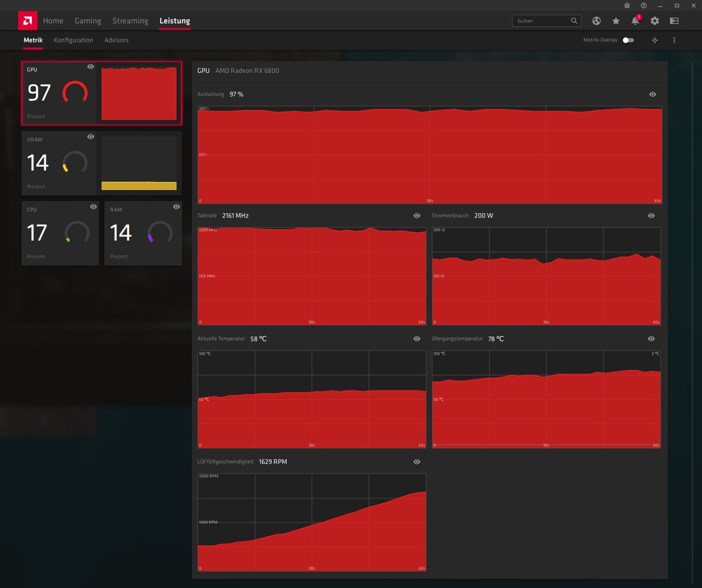The width and height of the screenshot is (702, 588).
Task: Click the Auslastung usage graph
Action: (429, 155)
